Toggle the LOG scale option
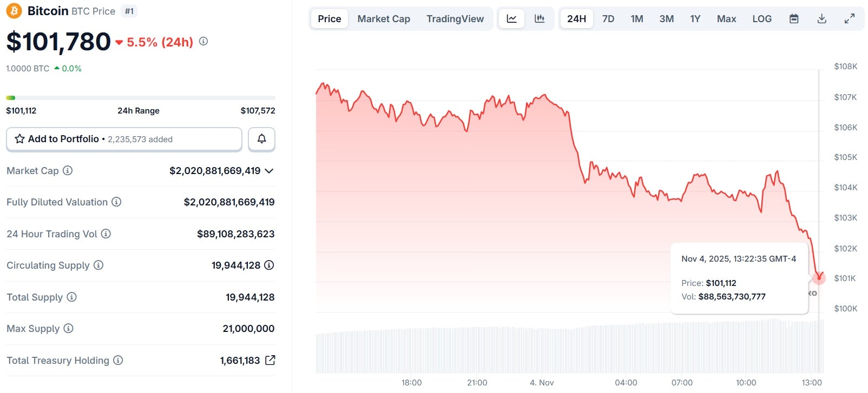 (762, 19)
